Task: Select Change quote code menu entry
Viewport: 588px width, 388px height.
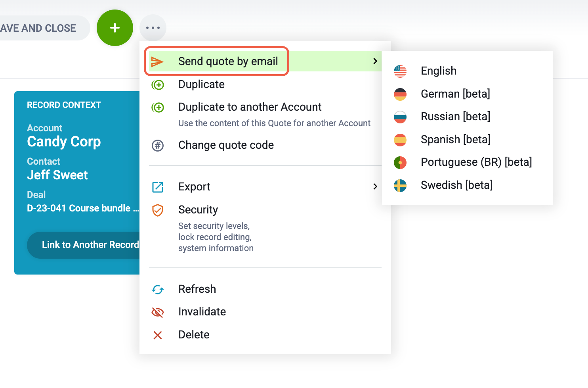Action: point(226,145)
